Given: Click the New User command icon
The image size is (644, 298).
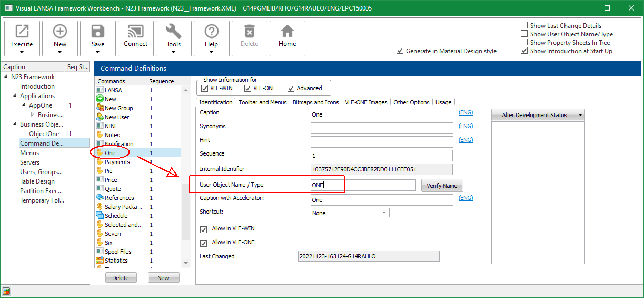Looking at the screenshot, I should (100, 117).
